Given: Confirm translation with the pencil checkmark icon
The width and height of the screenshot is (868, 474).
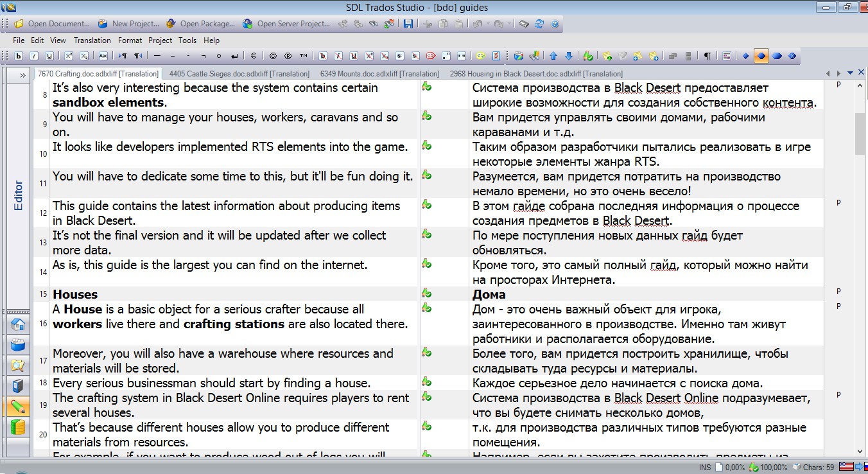Looking at the screenshot, I should 588,56.
